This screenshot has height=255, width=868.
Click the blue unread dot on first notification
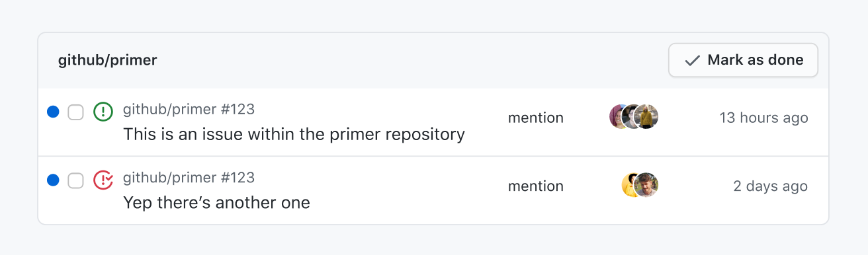tap(54, 112)
